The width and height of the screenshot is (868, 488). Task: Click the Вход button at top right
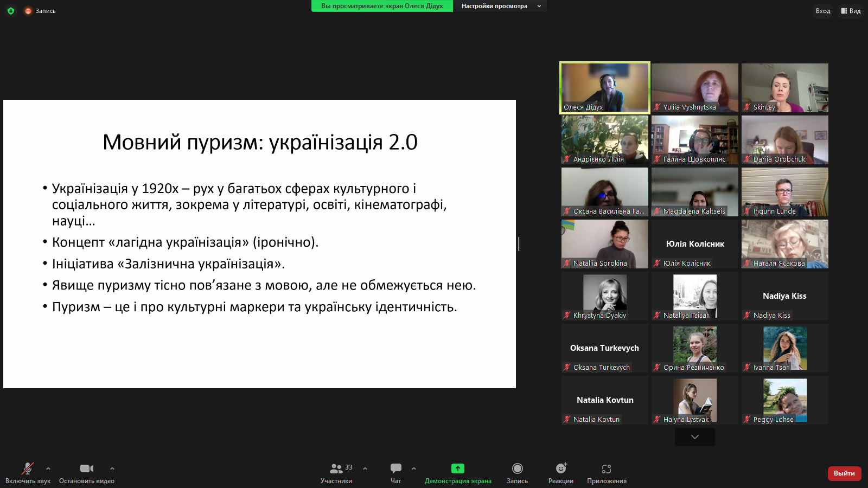tap(822, 11)
